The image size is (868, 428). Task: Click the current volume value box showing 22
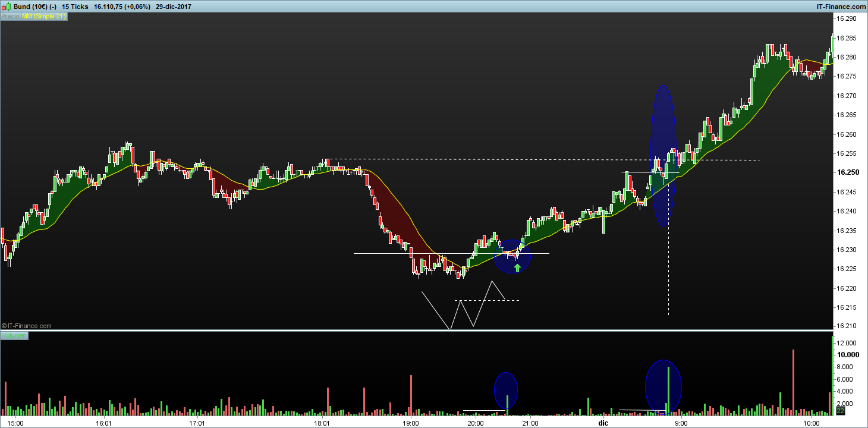coord(841,411)
